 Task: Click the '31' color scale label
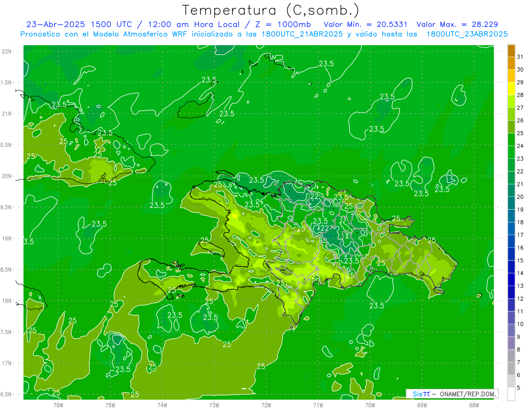point(520,57)
